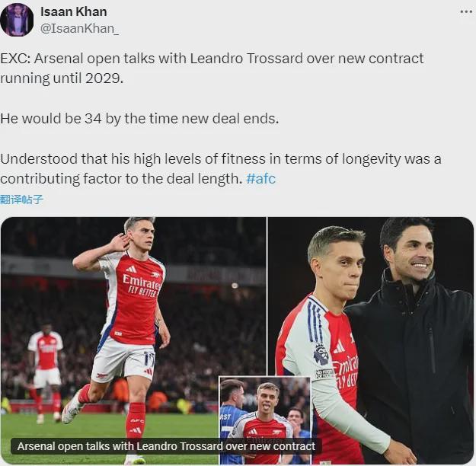Click the number 19 on Trossard's shorts
Viewport: 476px width, 466px height.
(x=149, y=356)
